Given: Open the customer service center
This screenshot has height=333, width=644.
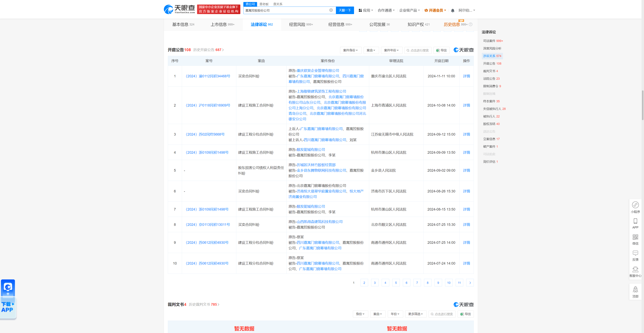Looking at the screenshot, I should [x=635, y=272].
